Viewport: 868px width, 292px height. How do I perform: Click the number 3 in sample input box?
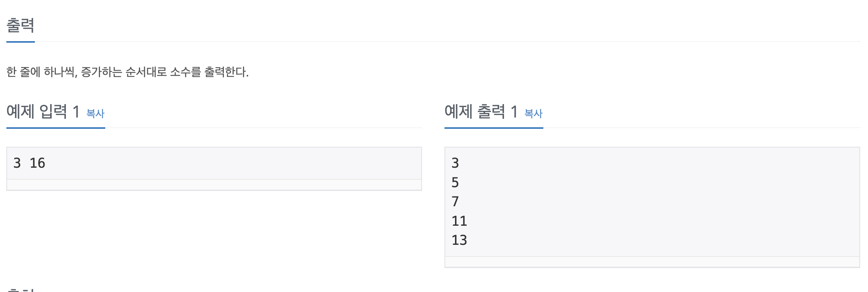[17, 163]
